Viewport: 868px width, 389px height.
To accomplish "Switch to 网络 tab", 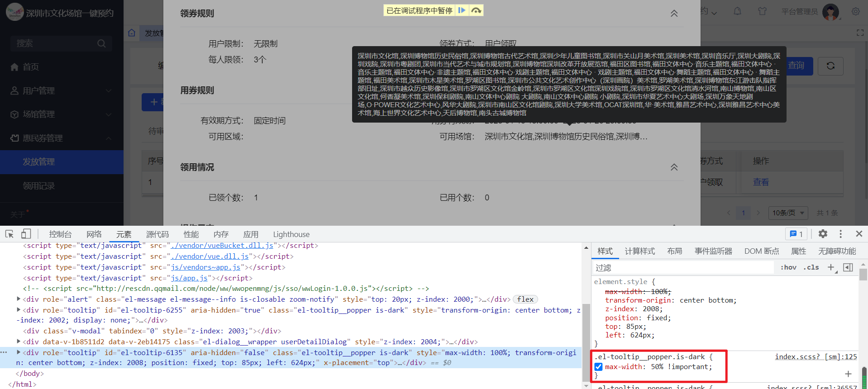I will [94, 234].
